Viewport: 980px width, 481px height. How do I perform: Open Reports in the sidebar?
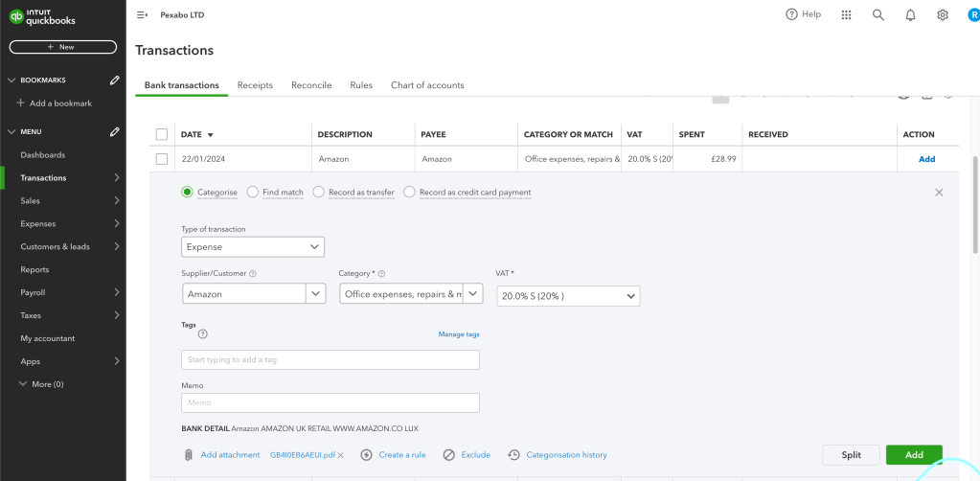(x=34, y=269)
